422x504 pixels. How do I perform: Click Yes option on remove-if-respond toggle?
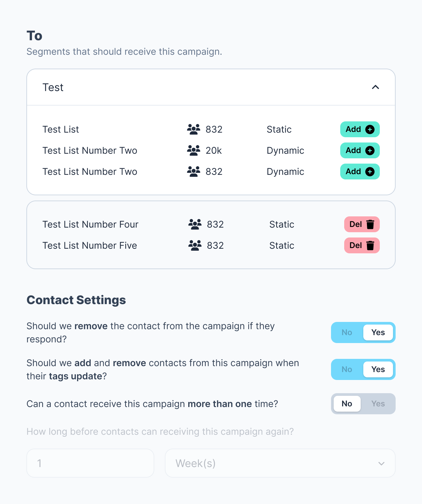click(x=378, y=332)
